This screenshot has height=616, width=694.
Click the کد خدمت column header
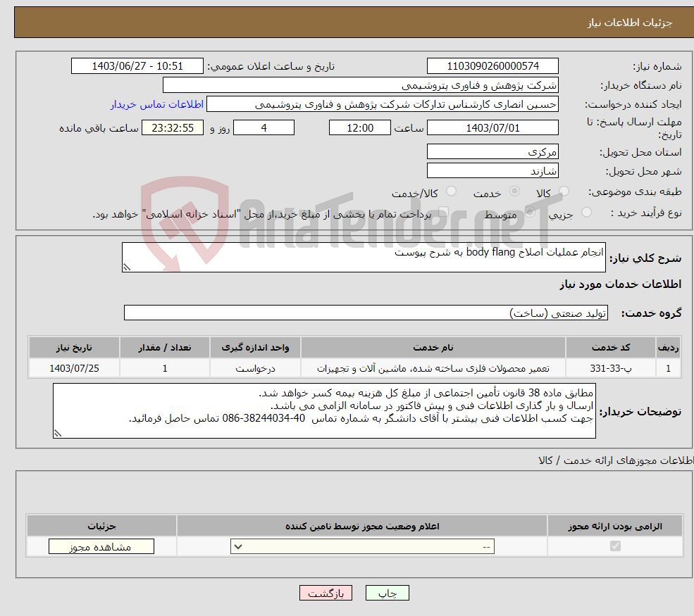tap(611, 348)
